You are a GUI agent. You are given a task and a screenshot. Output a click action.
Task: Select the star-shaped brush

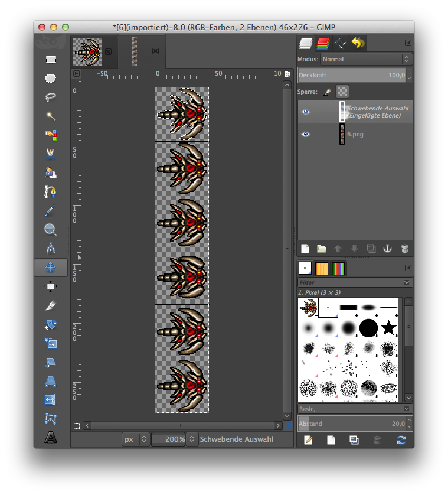pos(388,328)
